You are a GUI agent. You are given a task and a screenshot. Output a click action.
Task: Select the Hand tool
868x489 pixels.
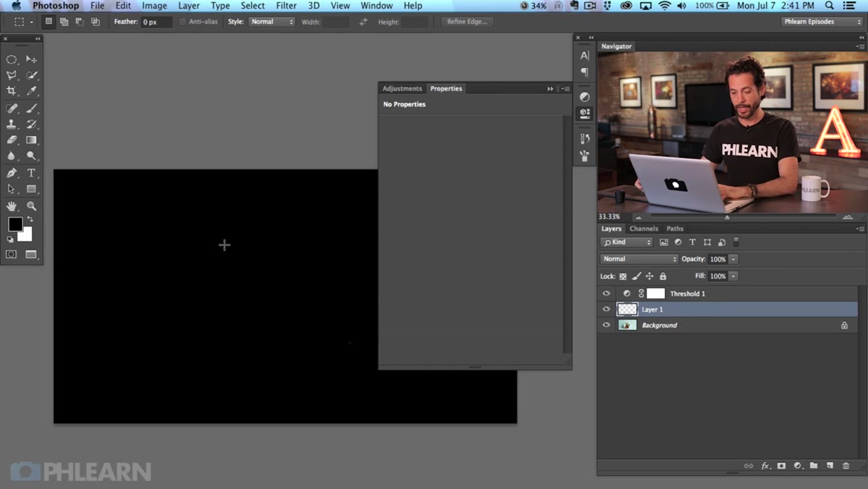click(x=12, y=206)
